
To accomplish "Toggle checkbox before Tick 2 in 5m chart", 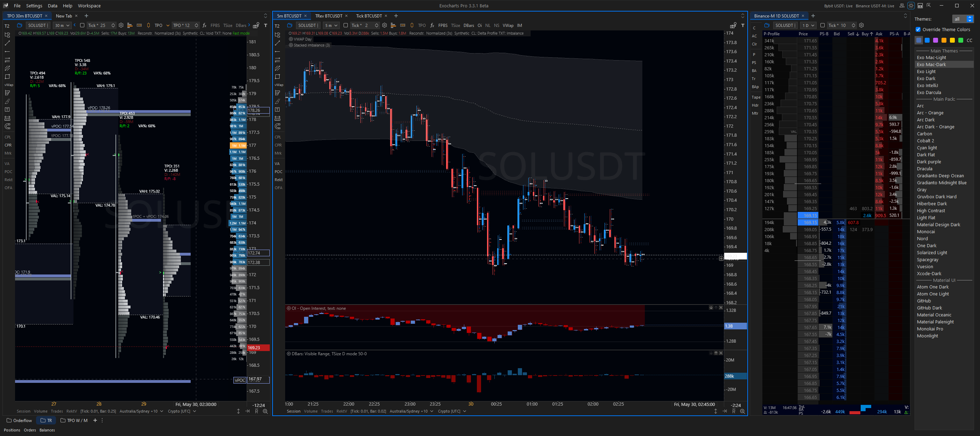I will point(345,26).
